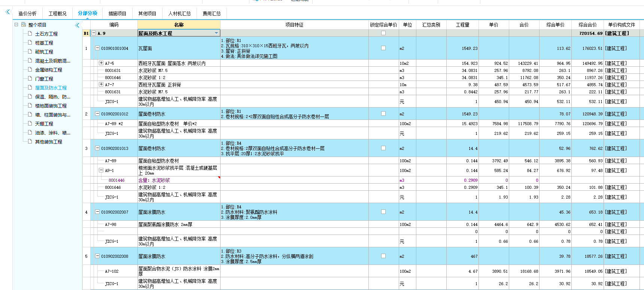Collapse item 010901001004
This screenshot has height=290, width=644.
97,48
